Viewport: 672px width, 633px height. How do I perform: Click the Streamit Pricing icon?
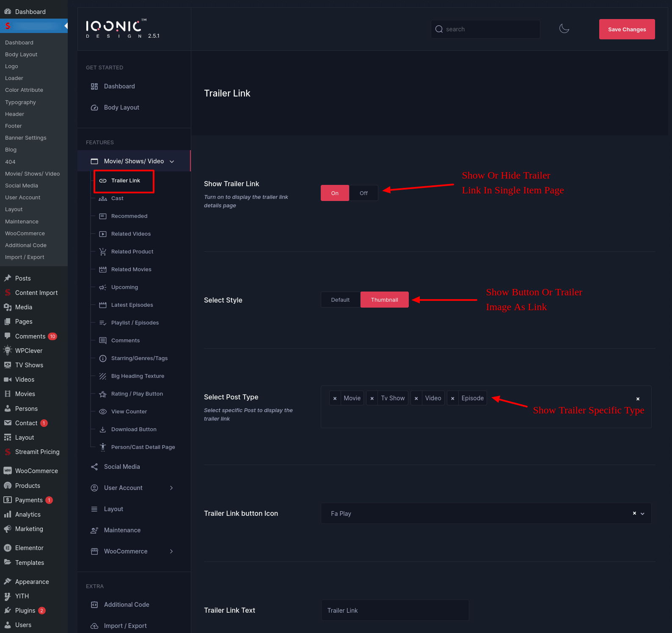8,452
